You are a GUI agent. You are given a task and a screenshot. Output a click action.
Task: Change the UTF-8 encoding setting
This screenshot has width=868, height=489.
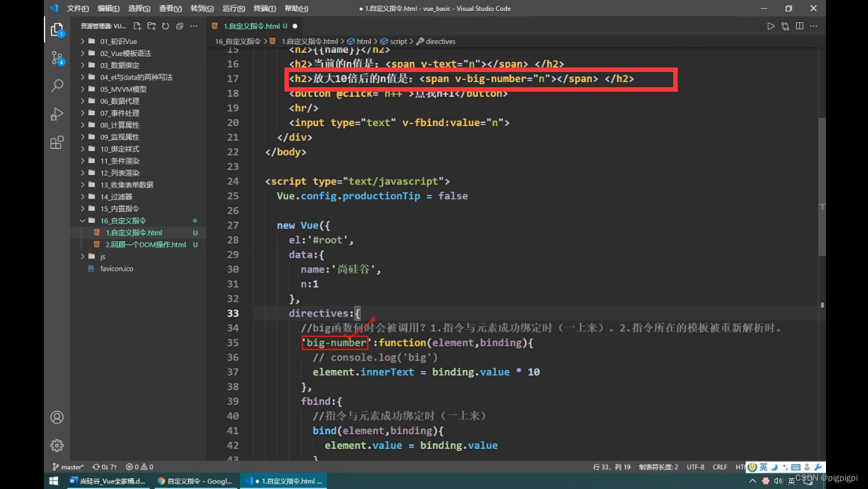click(x=696, y=467)
